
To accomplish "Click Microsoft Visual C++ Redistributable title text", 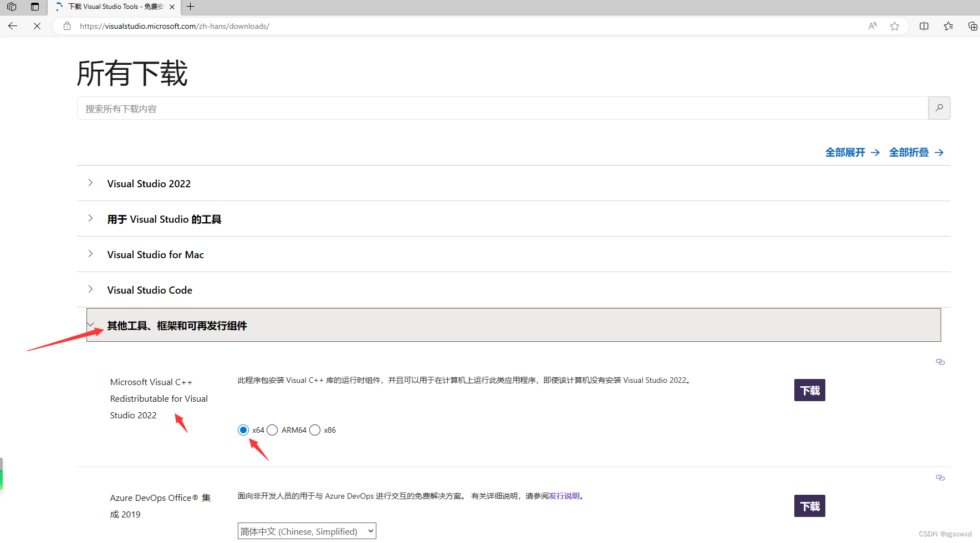I will (x=159, y=398).
